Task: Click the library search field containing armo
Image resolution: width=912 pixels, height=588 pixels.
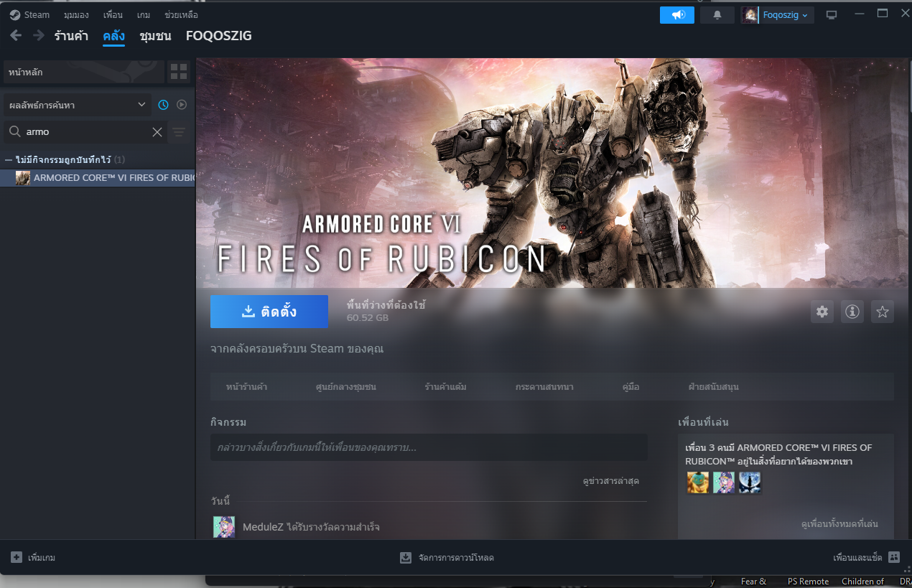Action: pos(85,132)
